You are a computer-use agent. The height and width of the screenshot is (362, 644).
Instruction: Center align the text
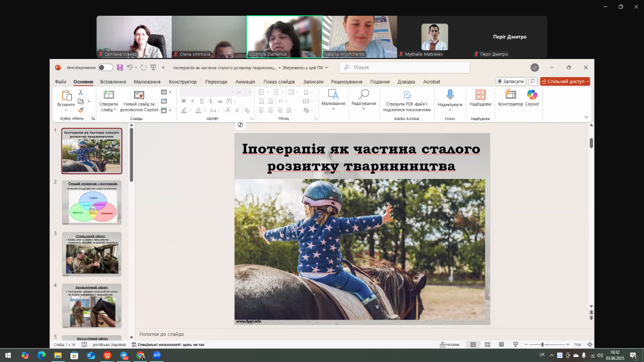270,110
